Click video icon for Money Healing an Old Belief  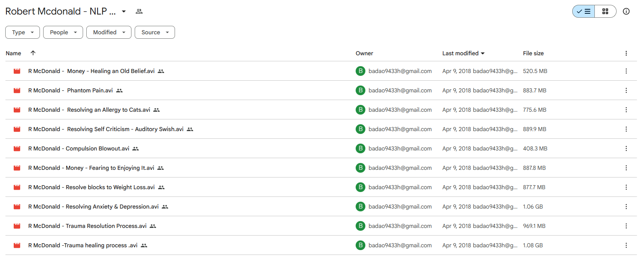17,71
